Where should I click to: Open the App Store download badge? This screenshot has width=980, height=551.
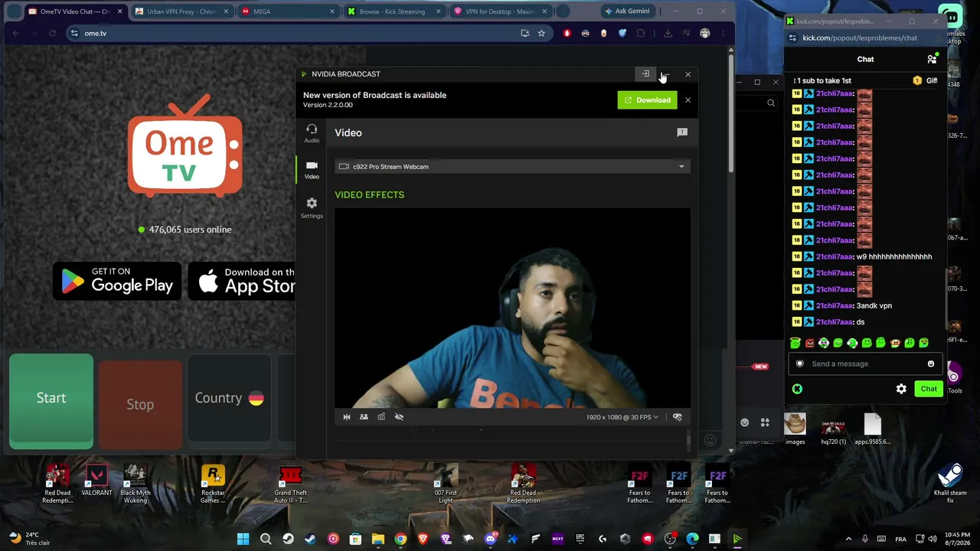pyautogui.click(x=242, y=281)
